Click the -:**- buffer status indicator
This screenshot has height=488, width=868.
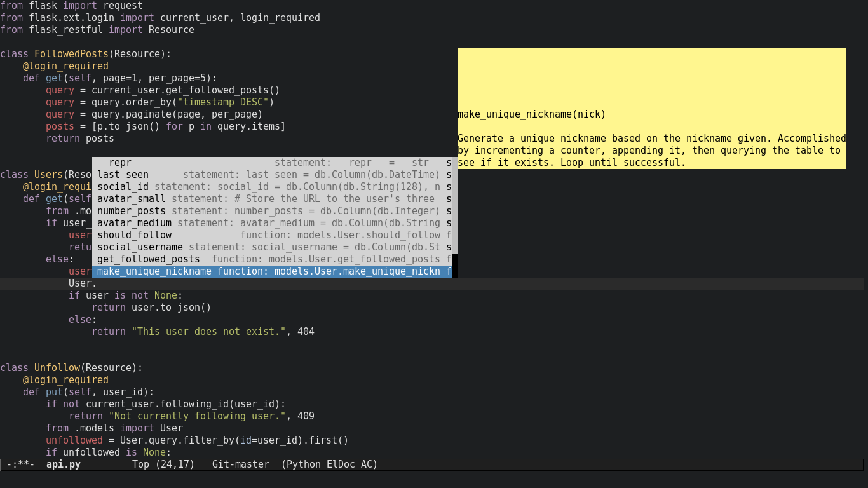coord(20,464)
